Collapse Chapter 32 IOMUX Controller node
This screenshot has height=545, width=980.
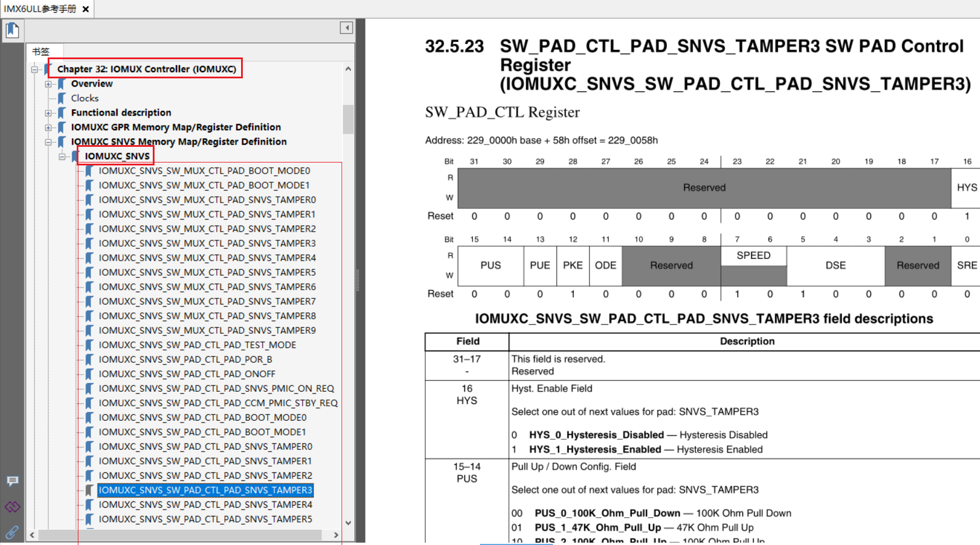tap(34, 69)
